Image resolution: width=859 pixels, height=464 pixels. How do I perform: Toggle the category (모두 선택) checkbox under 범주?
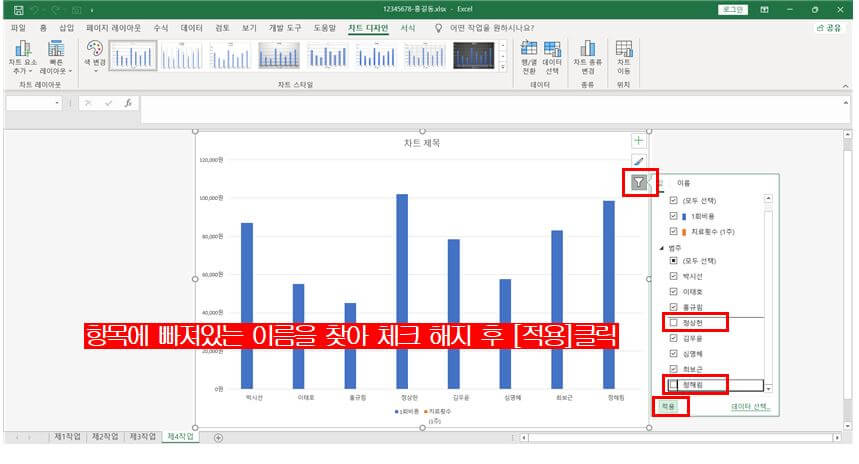tap(673, 261)
